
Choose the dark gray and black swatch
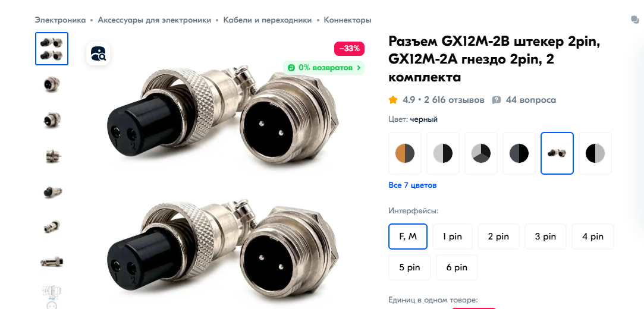pos(519,153)
